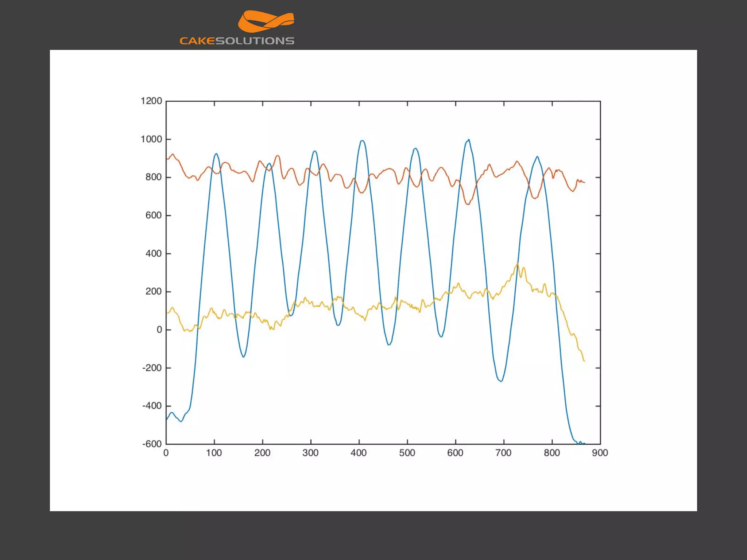Click the orange curve's start point near 900
Image resolution: width=747 pixels, height=560 pixels.
[167, 159]
